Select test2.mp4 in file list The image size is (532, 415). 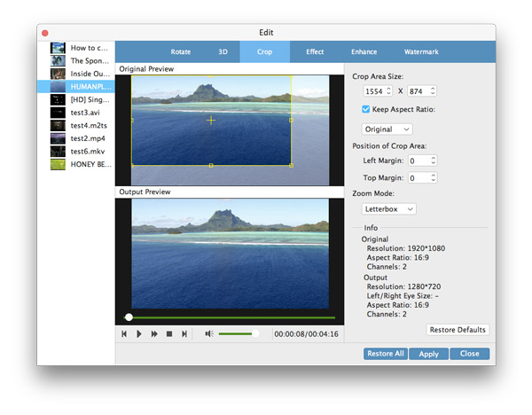(76, 138)
